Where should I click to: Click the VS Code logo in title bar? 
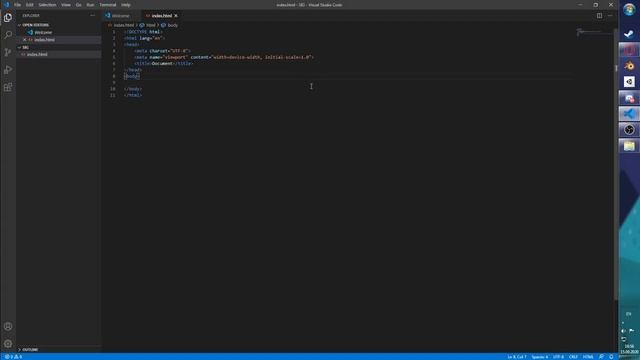coord(6,5)
